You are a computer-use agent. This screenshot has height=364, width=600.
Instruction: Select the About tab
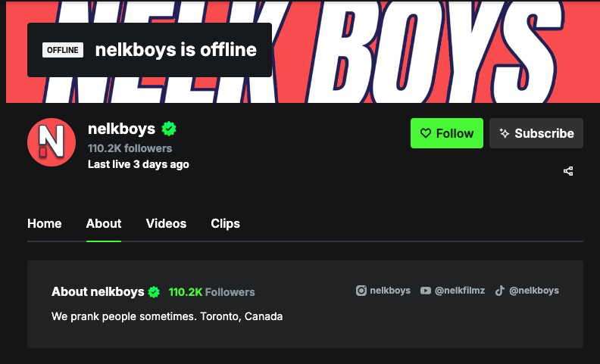(104, 223)
